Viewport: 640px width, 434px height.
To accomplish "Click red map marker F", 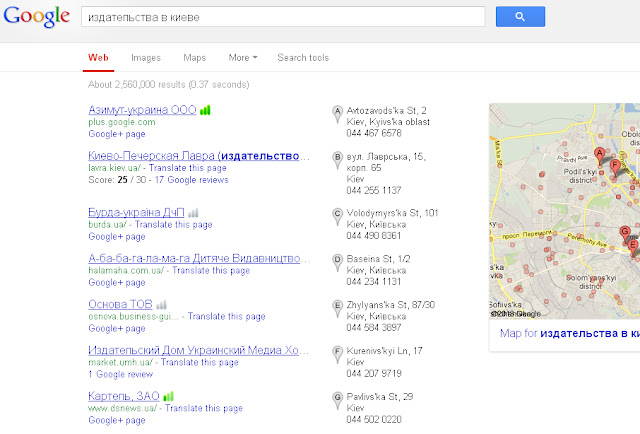I will (x=615, y=167).
